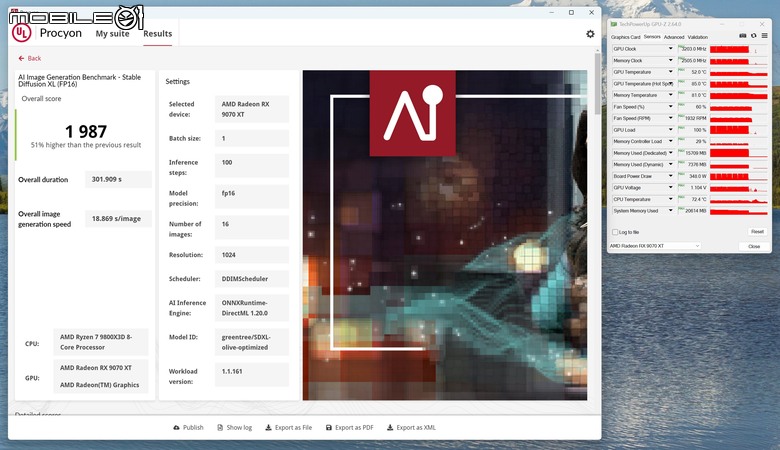The width and height of the screenshot is (780, 450).
Task: Click the Show log document icon
Action: coord(220,427)
